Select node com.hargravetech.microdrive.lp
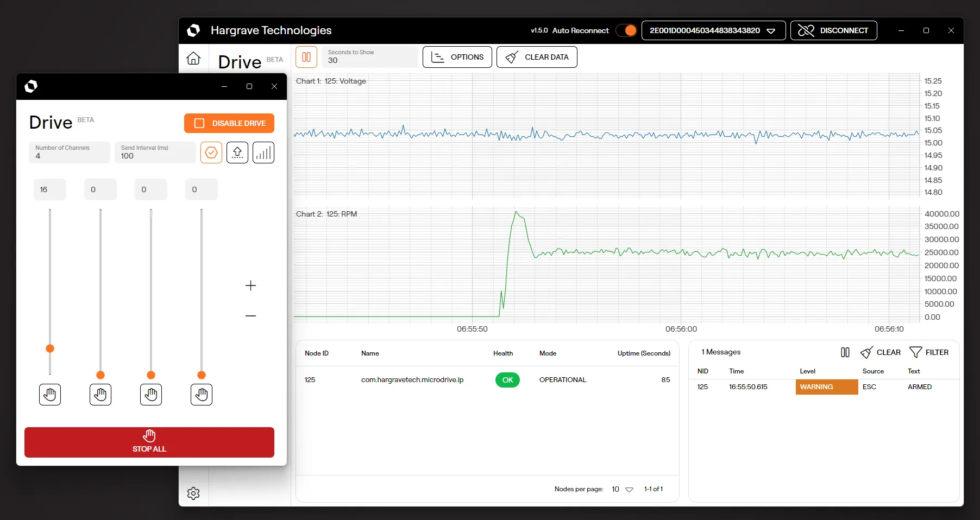980x520 pixels. pyautogui.click(x=412, y=380)
